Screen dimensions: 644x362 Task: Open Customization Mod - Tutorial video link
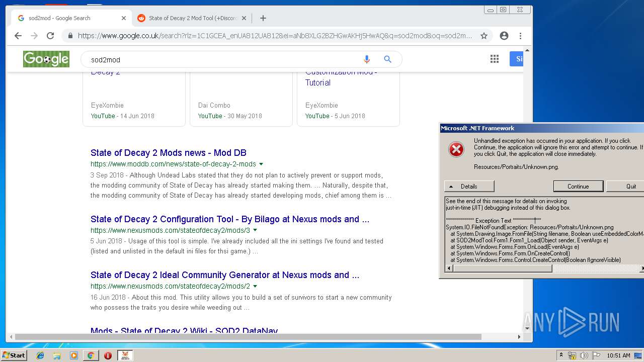click(341, 77)
